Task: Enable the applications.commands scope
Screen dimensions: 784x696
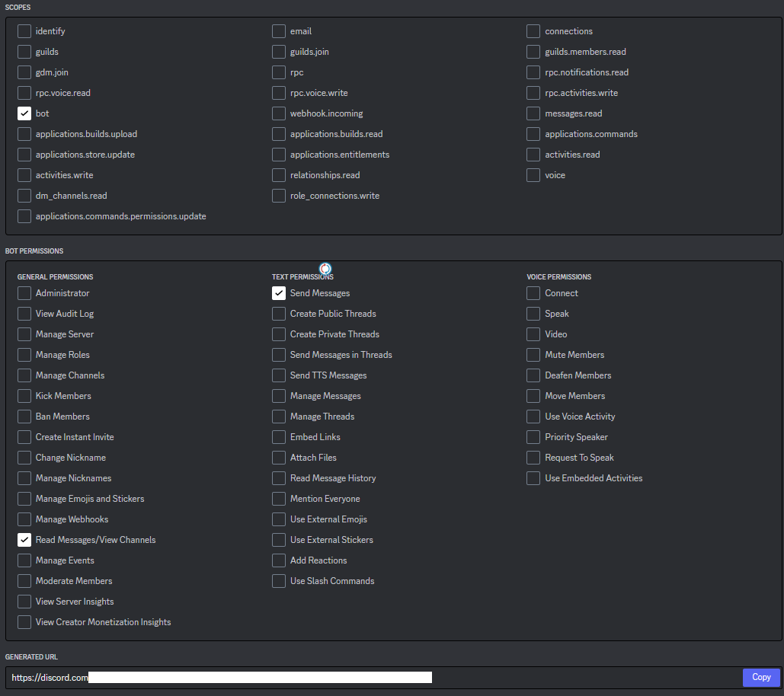Action: pos(533,134)
